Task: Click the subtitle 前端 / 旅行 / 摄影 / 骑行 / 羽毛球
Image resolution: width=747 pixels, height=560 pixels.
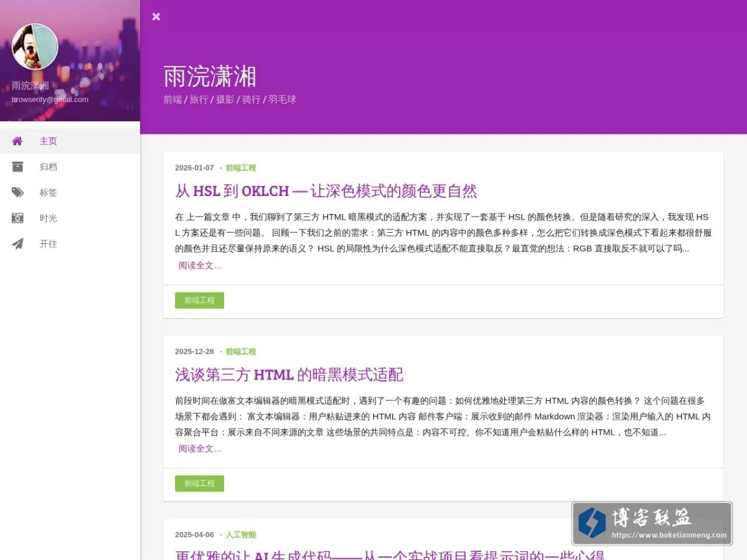Action: tap(230, 100)
